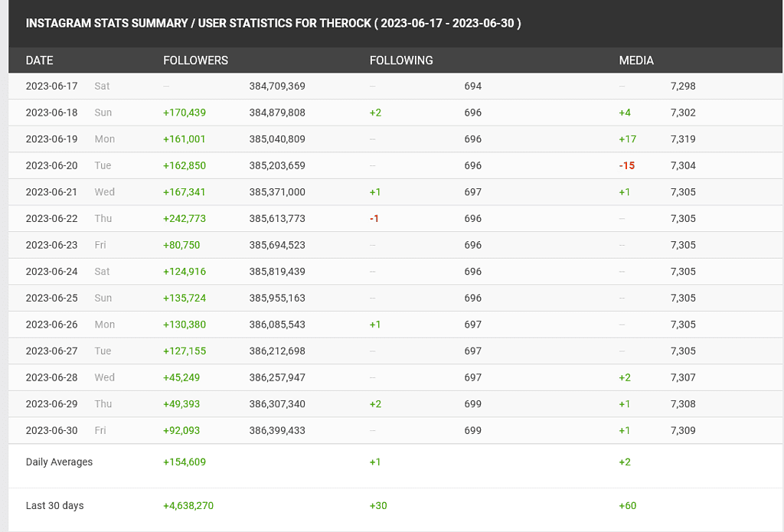Screen dimensions: 784x532
Task: Click the Daily Averages row label
Action: coord(59,462)
